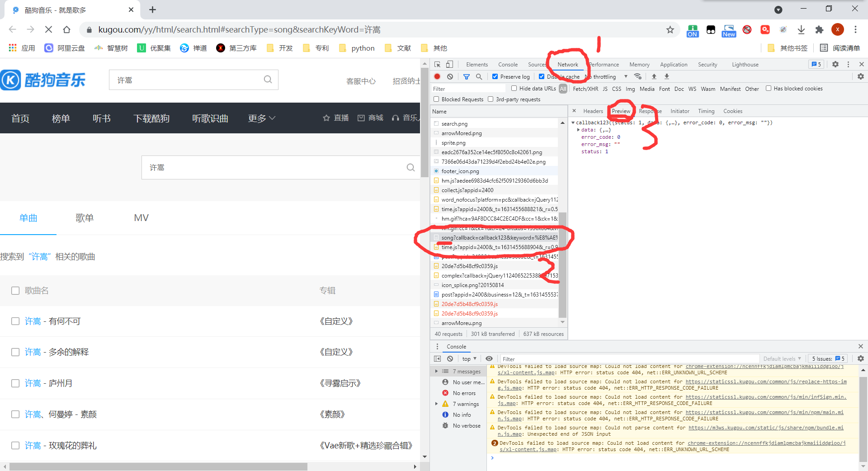Open the Timing tab
Image resolution: width=868 pixels, height=471 pixels.
[x=706, y=111]
